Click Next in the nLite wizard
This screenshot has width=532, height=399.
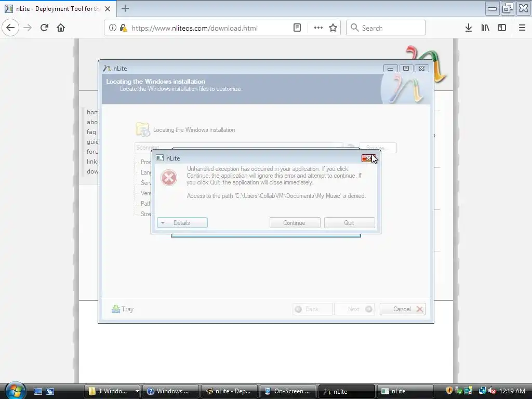354,309
